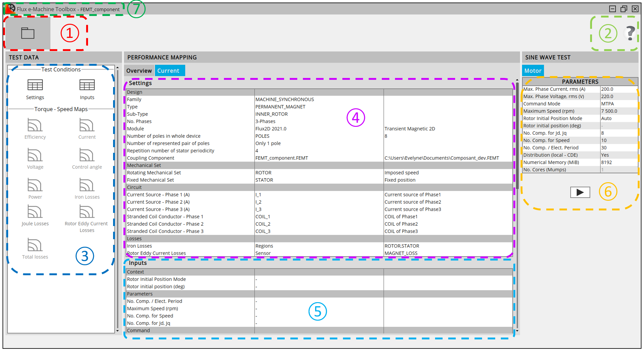Image resolution: width=644 pixels, height=351 pixels.
Task: Switch to the Overview tab
Action: (139, 71)
